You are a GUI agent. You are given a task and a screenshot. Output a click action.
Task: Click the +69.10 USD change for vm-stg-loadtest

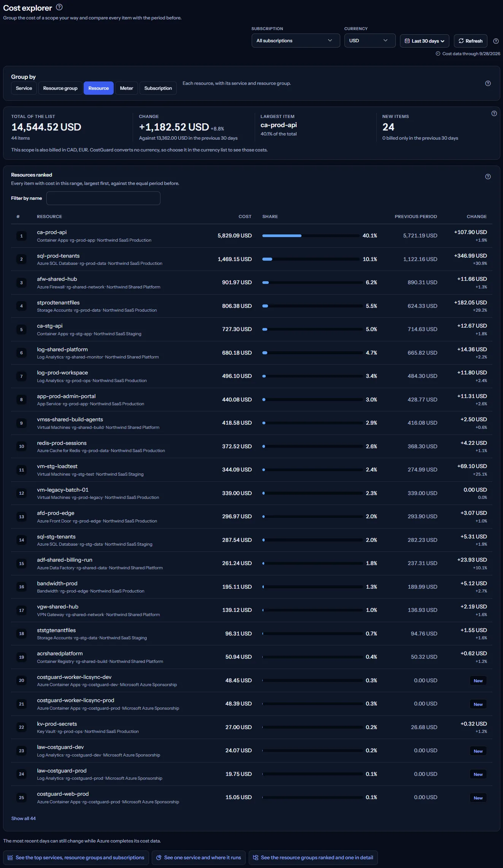click(472, 466)
